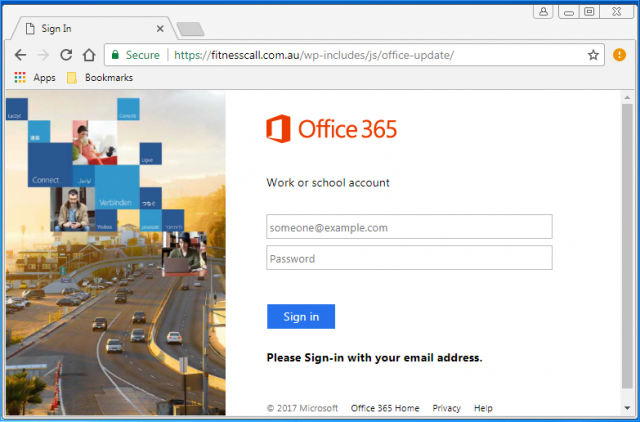
Task: Click the "Work or school account" text
Action: (328, 182)
